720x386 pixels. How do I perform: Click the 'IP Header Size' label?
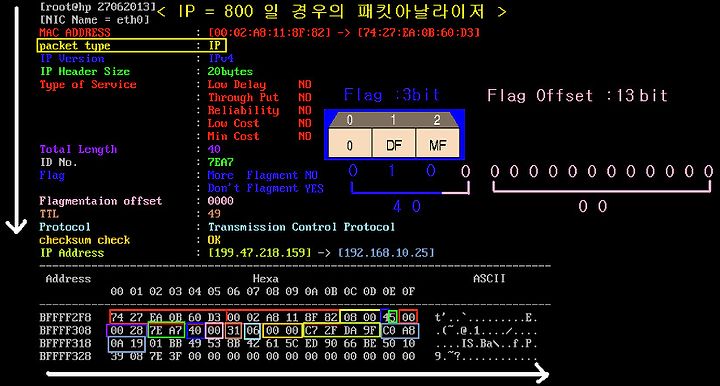tap(85, 71)
